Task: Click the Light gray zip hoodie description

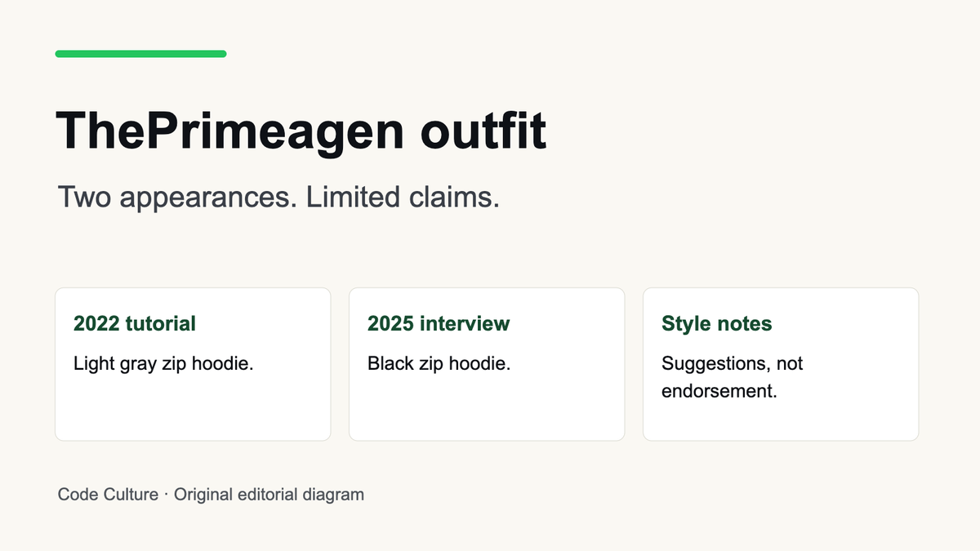Action: click(x=163, y=363)
